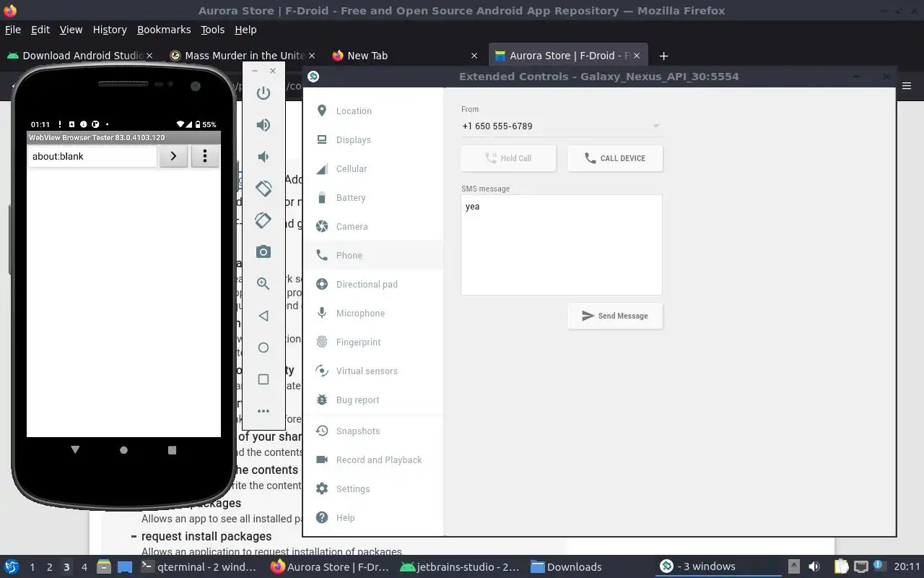
Task: Click the Hold Call button
Action: [x=508, y=158]
